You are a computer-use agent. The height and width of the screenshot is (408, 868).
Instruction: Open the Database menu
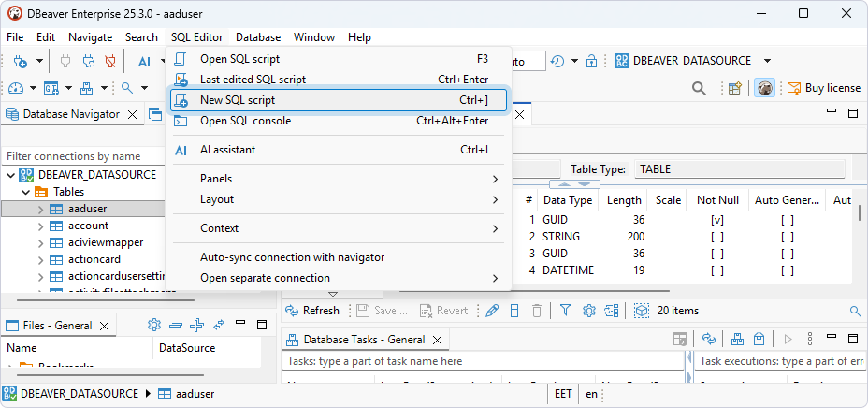pos(258,37)
